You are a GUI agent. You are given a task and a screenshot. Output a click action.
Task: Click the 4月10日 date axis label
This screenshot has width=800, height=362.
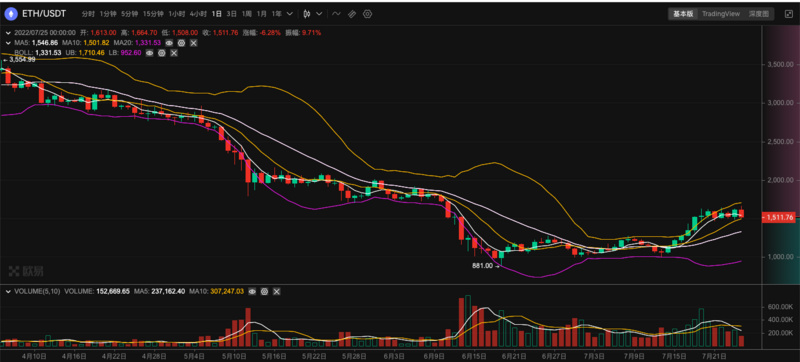pyautogui.click(x=34, y=355)
